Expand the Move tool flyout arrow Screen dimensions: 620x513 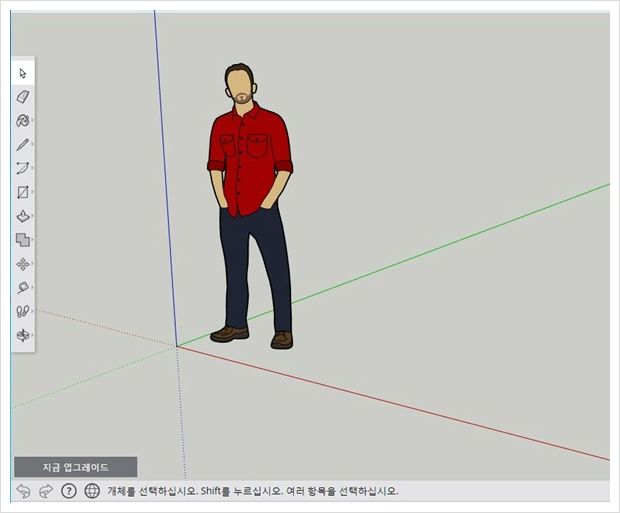coord(32,263)
